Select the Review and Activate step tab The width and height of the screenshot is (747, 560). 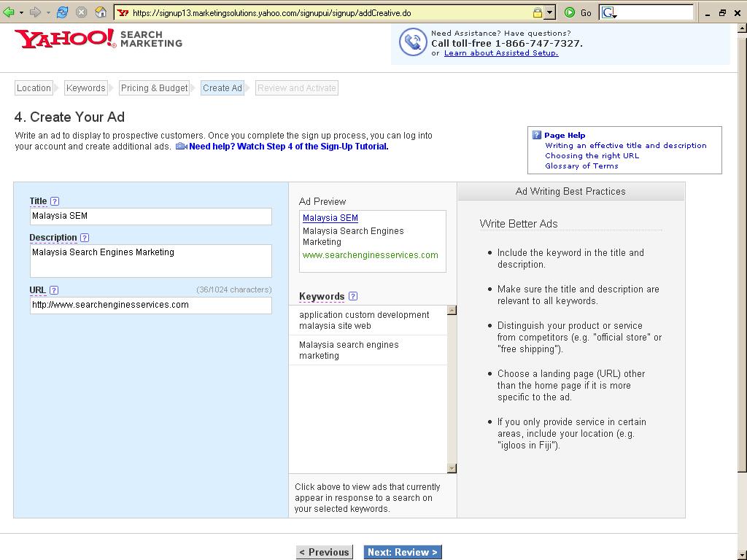point(297,88)
